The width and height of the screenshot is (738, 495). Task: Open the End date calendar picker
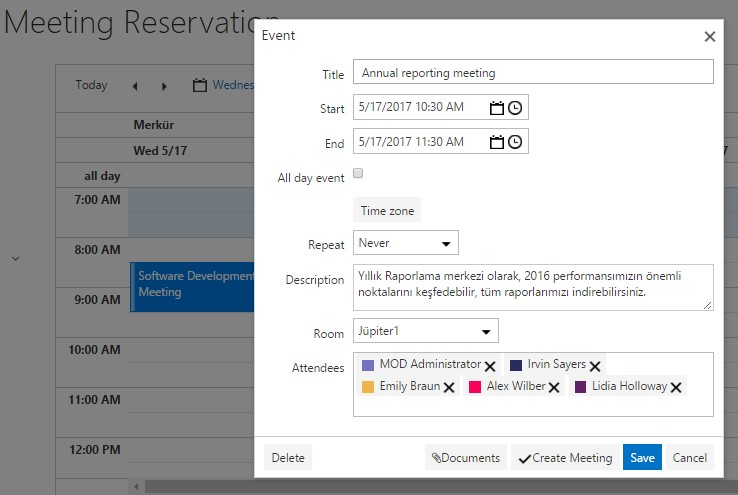pyautogui.click(x=497, y=142)
